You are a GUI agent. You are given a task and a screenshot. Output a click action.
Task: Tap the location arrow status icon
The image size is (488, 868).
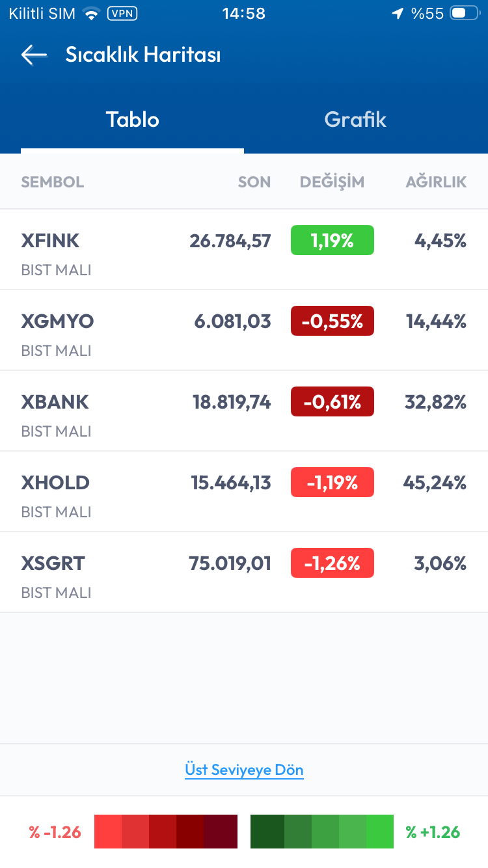[x=397, y=14]
